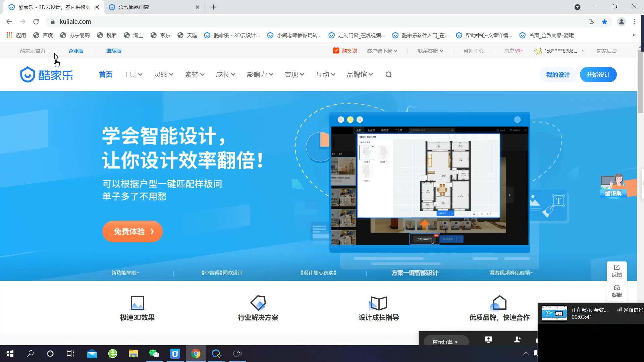Open the 158****8986 account dropdown
Screen dimensions: 644x362
(x=560, y=51)
